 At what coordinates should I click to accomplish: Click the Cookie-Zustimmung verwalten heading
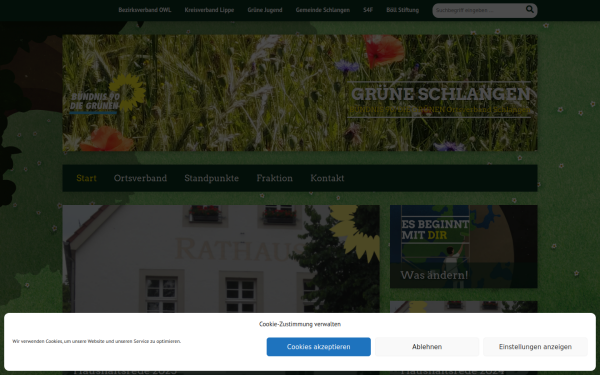pos(300,324)
